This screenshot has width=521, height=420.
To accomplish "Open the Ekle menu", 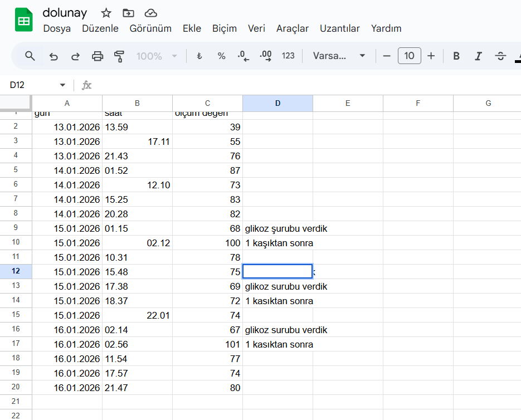I will pyautogui.click(x=192, y=28).
